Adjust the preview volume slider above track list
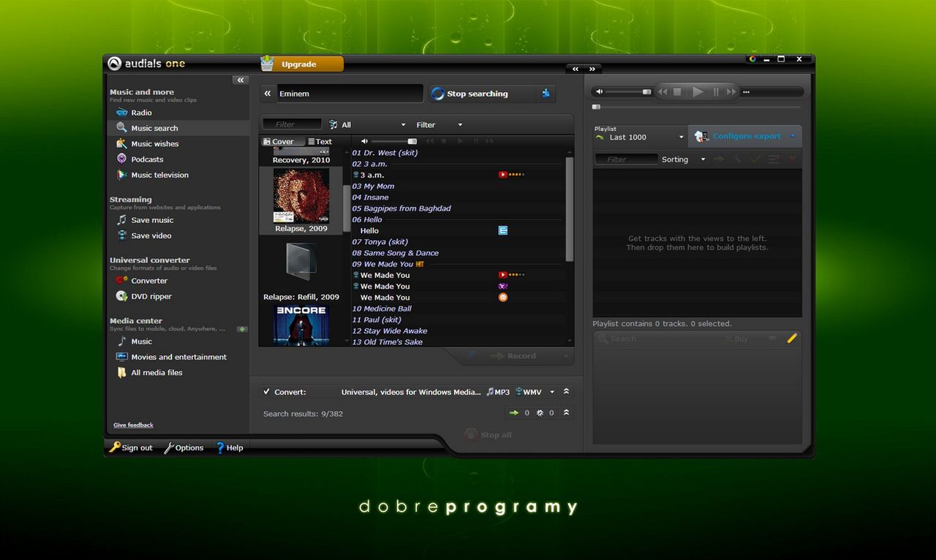 [393, 141]
